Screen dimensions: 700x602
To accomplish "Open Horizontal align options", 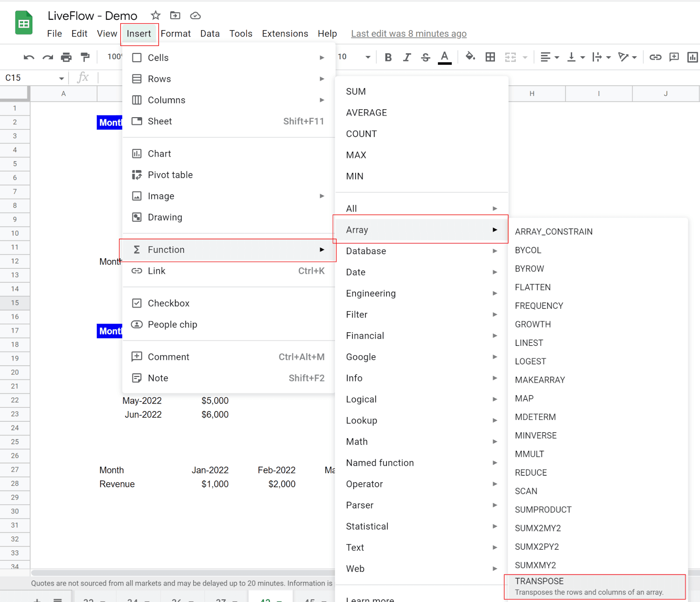I will 549,57.
